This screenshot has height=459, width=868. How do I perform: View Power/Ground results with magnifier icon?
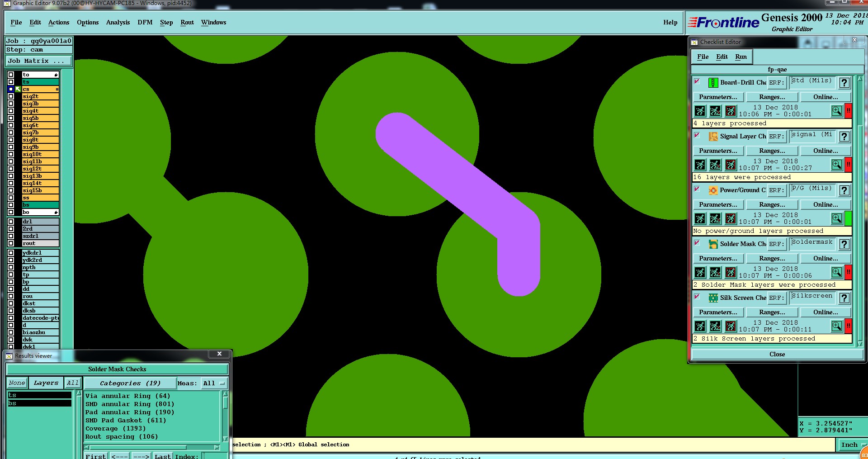[x=836, y=218]
